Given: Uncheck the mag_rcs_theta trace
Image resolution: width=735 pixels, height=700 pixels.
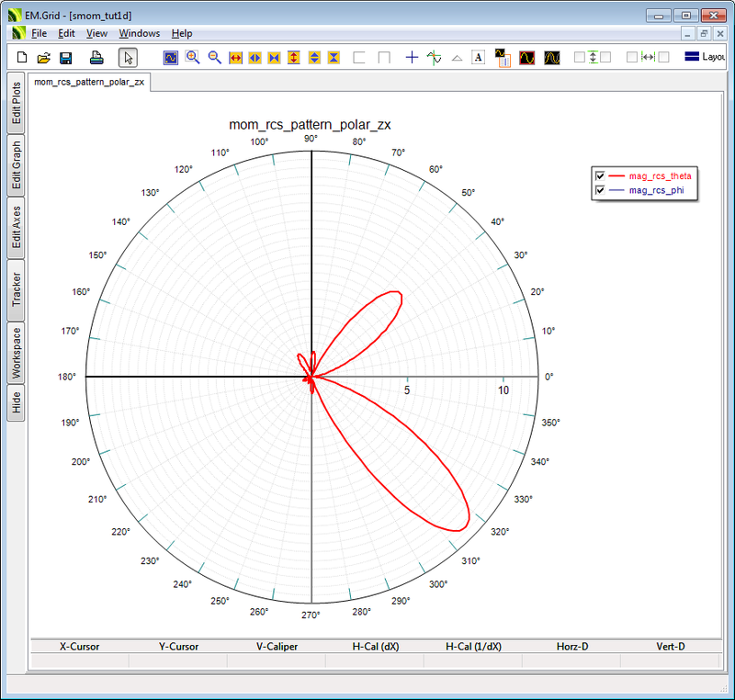Looking at the screenshot, I should (600, 175).
